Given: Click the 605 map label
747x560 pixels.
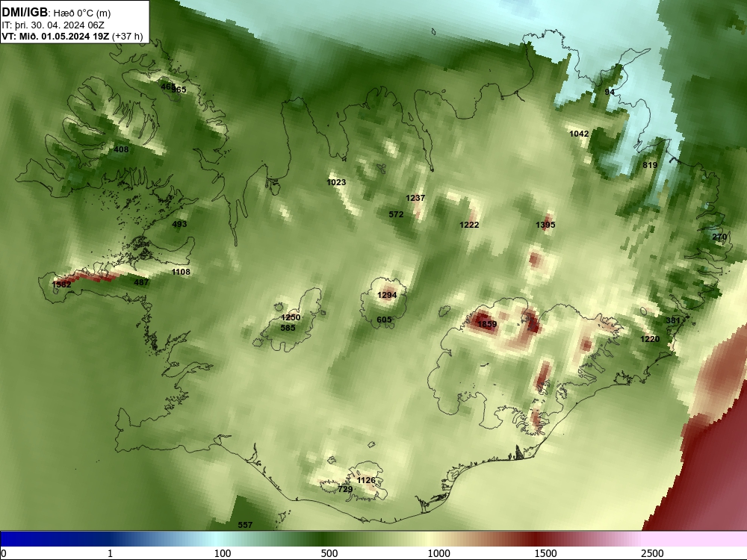Looking at the screenshot, I should (384, 320).
